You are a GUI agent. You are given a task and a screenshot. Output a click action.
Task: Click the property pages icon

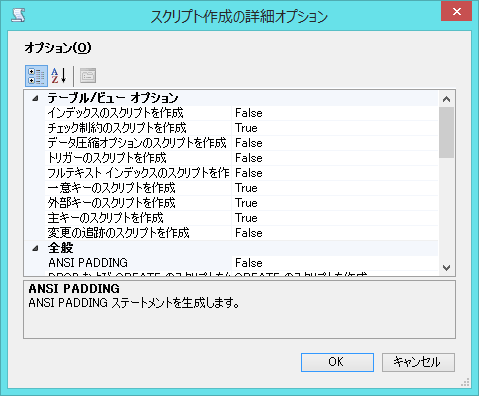tap(88, 76)
